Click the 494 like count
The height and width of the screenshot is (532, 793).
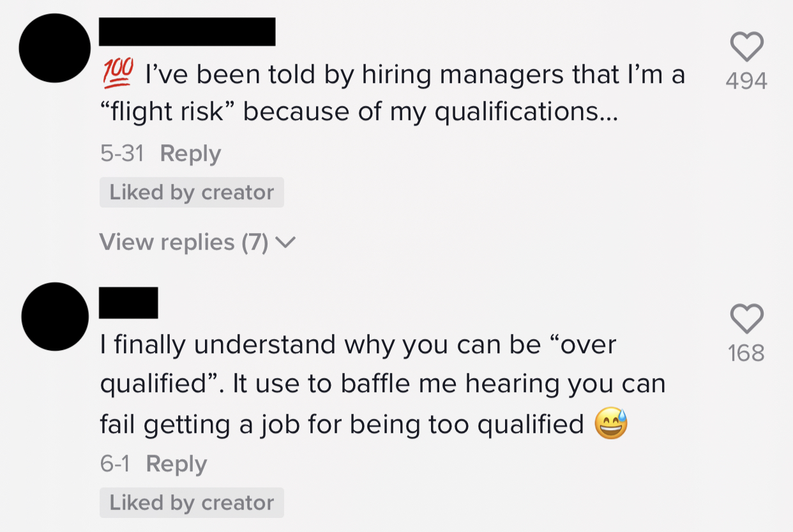pyautogui.click(x=746, y=81)
